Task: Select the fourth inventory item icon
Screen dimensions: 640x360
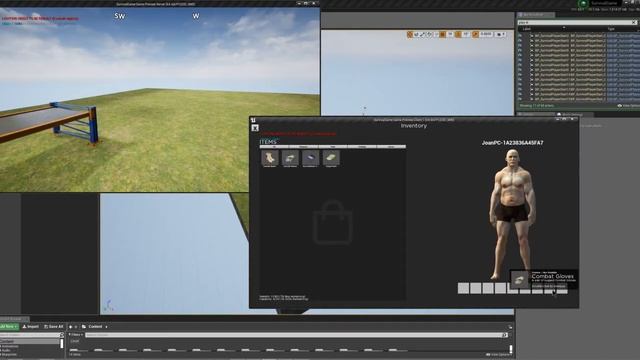Action: [x=331, y=158]
